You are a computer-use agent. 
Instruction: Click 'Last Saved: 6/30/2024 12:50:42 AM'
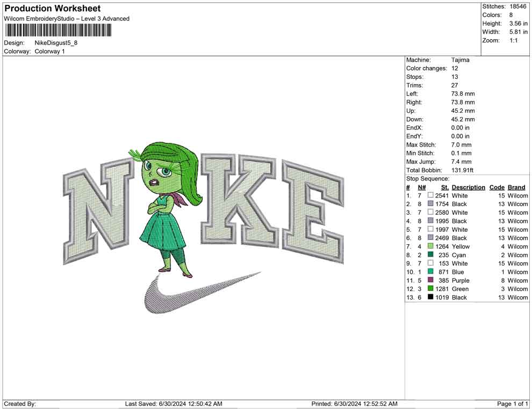[174, 404]
